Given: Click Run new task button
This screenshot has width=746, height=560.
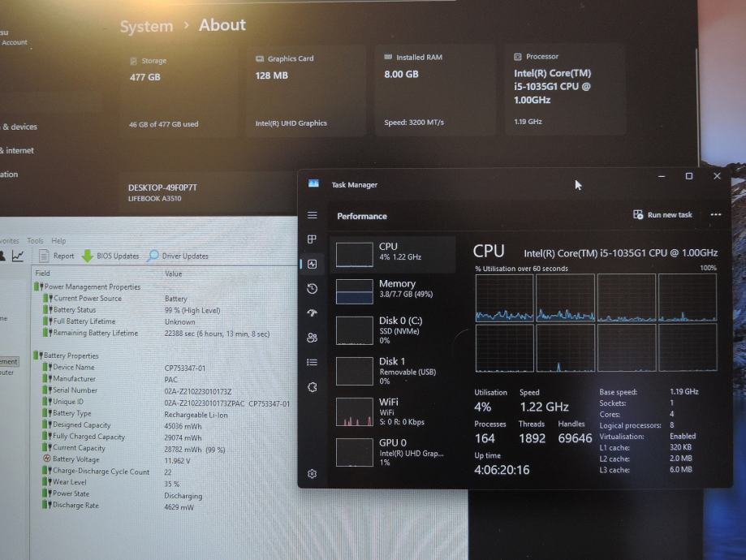Looking at the screenshot, I should [662, 214].
